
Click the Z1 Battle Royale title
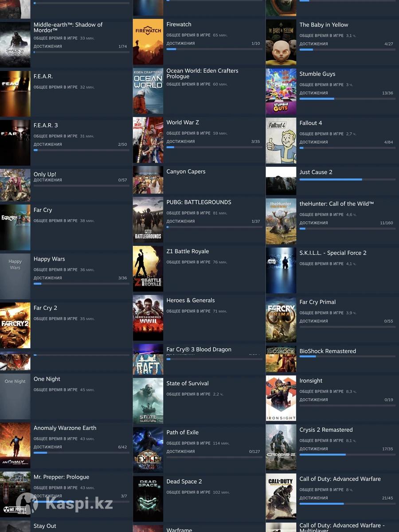click(x=188, y=251)
